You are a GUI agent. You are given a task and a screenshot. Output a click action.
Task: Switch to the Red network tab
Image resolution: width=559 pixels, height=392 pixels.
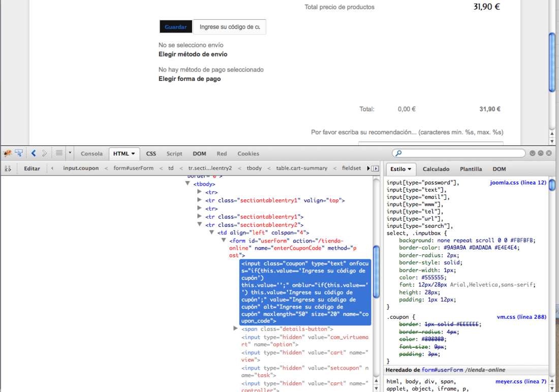[x=222, y=154]
